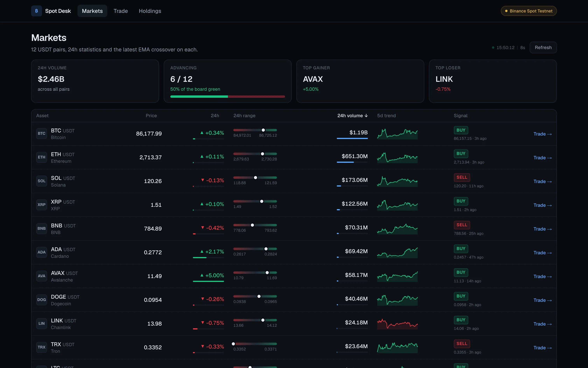
Task: Click the Spot Desk B logo icon
Action: click(x=36, y=11)
